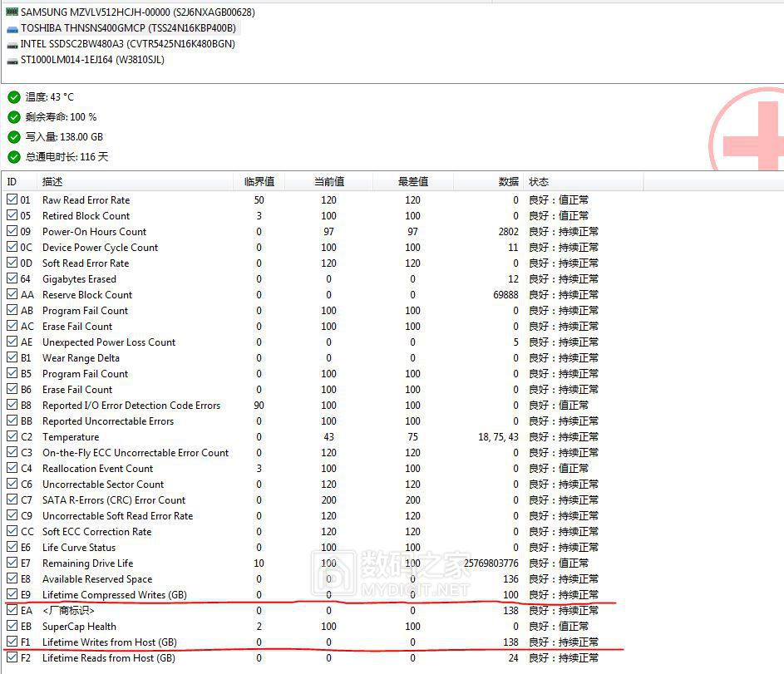This screenshot has width=784, height=674.
Task: Toggle checkbox for B1 Wear Range Delta
Action: click(x=12, y=357)
